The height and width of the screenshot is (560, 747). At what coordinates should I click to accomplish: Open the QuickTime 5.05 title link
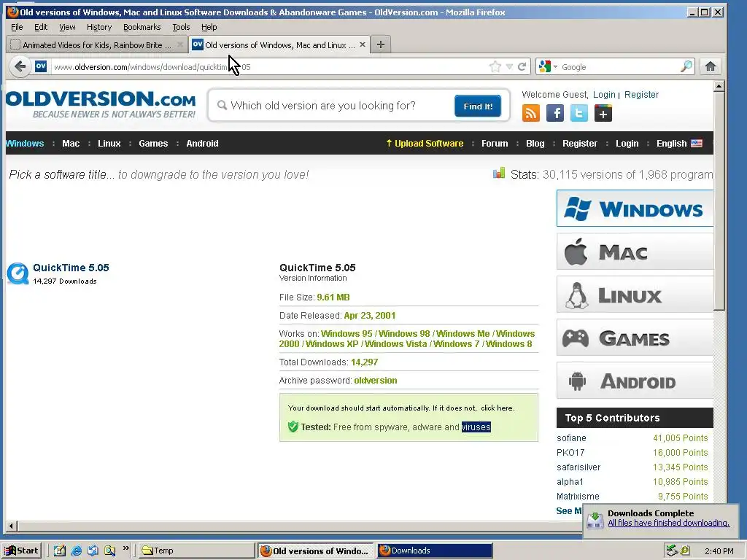[x=71, y=268]
